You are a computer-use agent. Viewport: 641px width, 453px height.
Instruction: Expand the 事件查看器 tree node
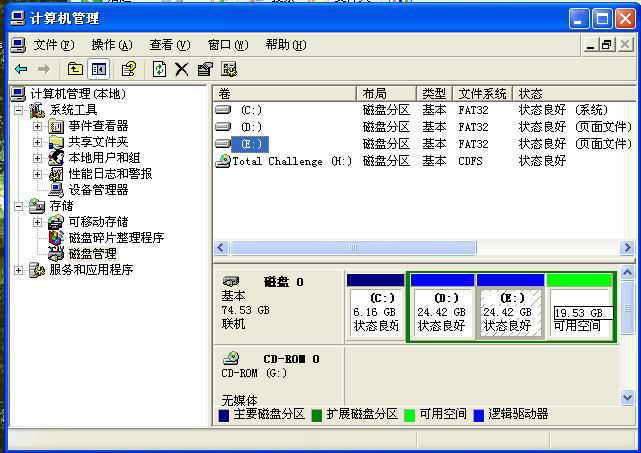37,126
